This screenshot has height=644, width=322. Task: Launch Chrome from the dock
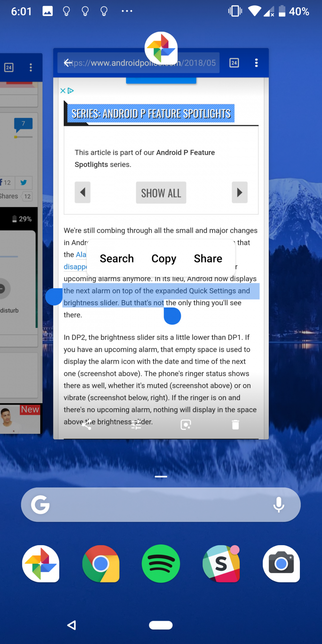[101, 563]
